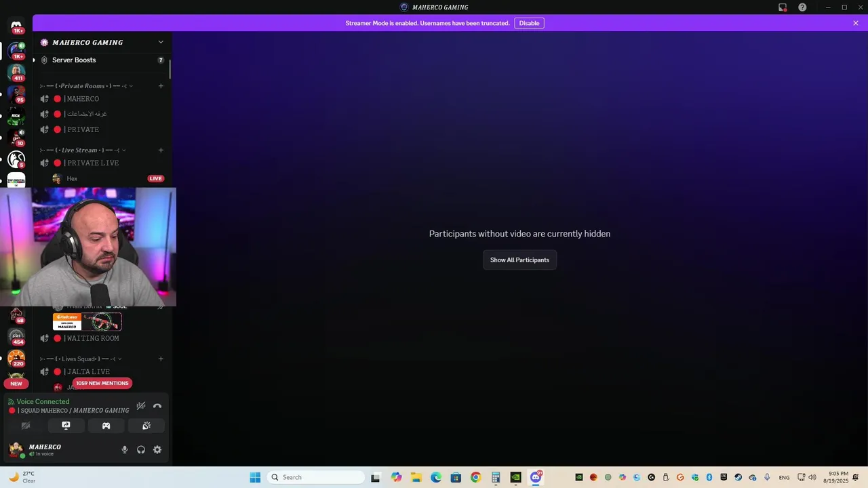Open the server icon with 411 badge

click(16, 71)
